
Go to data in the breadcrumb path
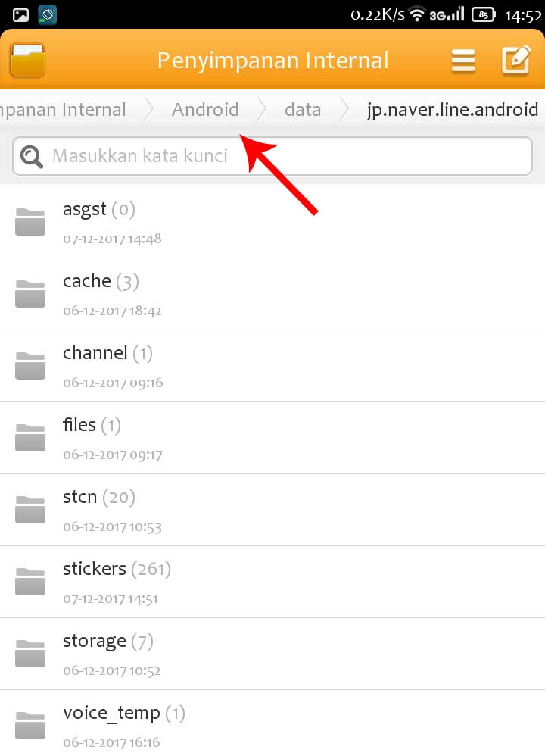303,109
